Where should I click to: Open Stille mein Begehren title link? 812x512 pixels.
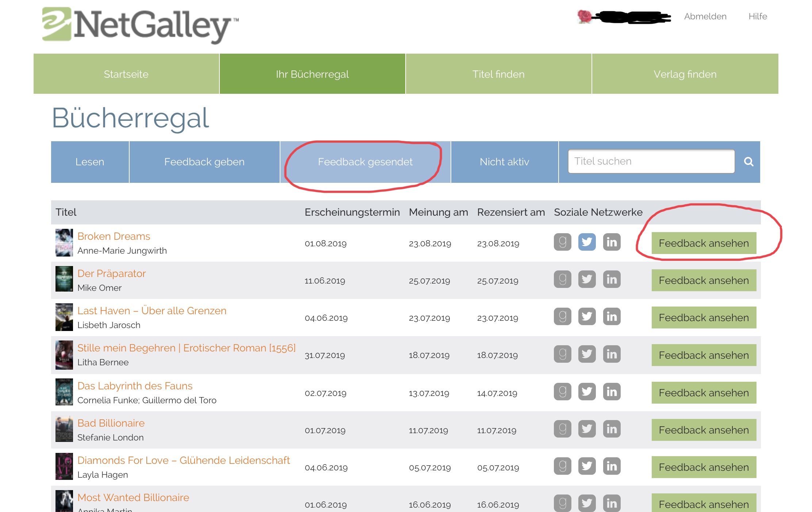(x=187, y=348)
